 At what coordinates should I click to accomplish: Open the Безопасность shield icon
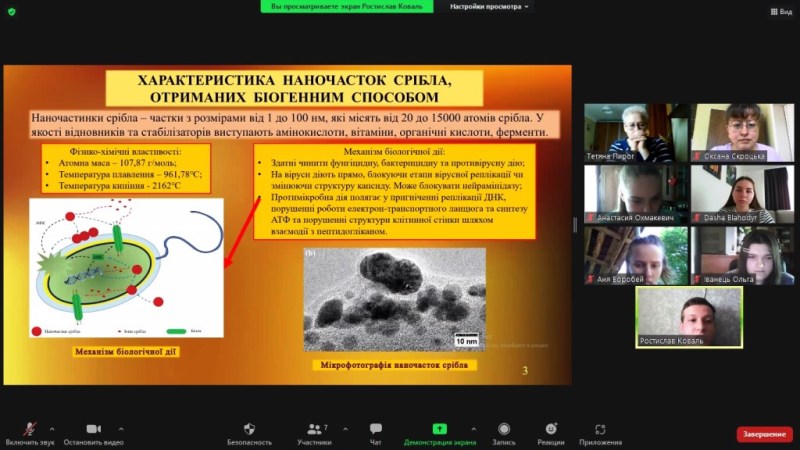pos(249,429)
